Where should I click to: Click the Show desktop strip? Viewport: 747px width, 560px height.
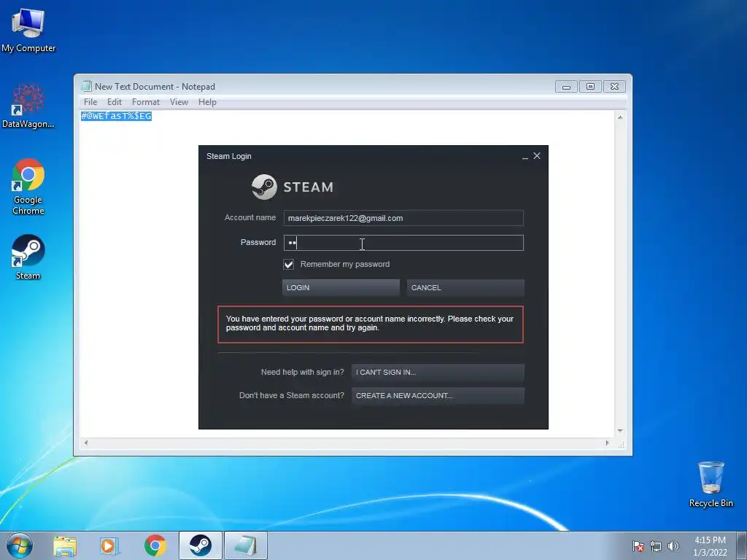pos(742,545)
